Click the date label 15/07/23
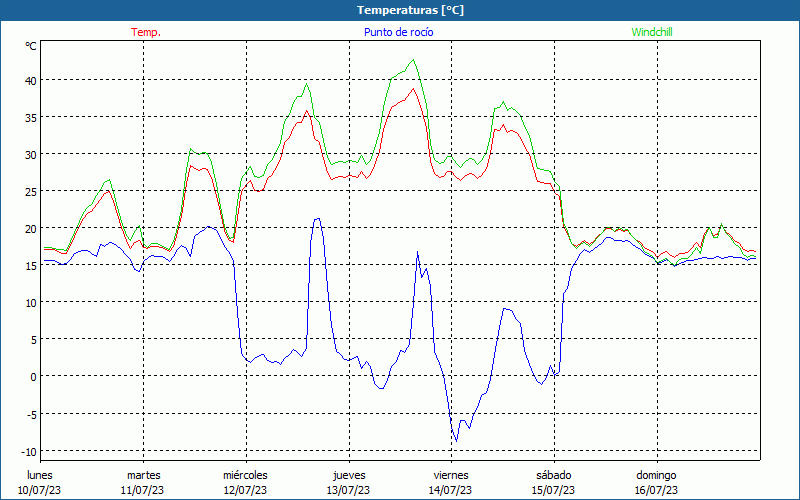 554,490
